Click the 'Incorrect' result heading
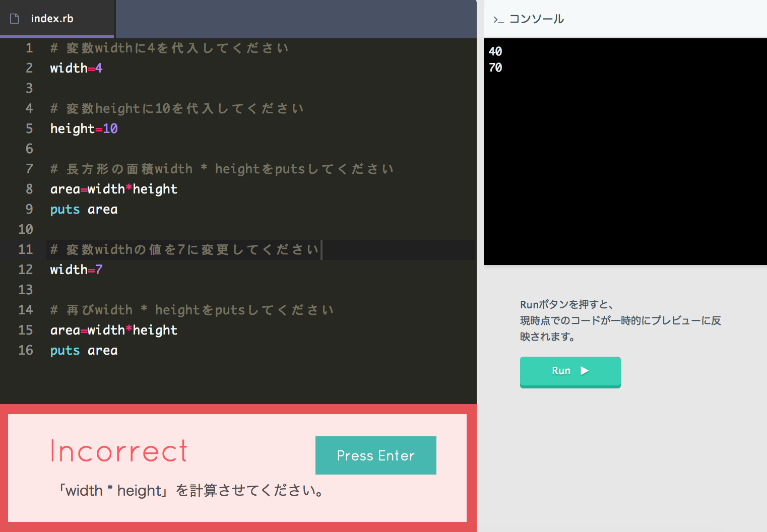This screenshot has height=532, width=767. tap(119, 451)
